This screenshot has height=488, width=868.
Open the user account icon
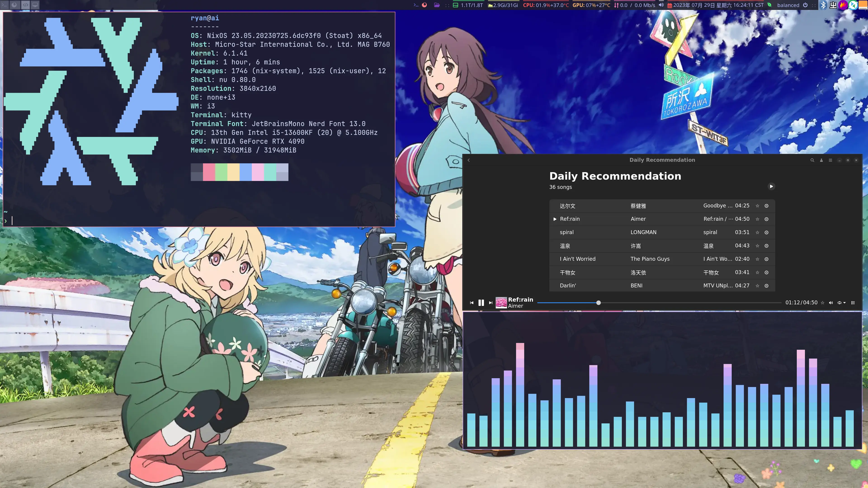(821, 160)
